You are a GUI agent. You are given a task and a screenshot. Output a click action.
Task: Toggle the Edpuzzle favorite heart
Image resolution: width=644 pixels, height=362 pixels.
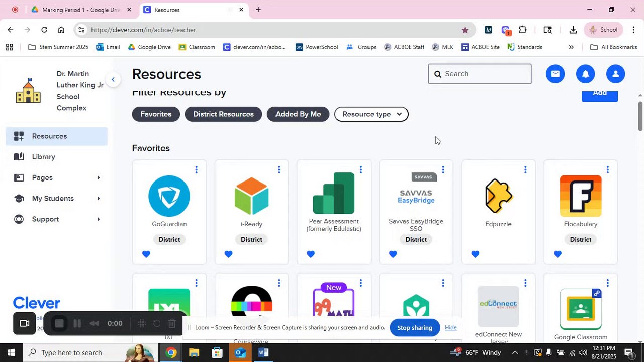click(x=475, y=254)
